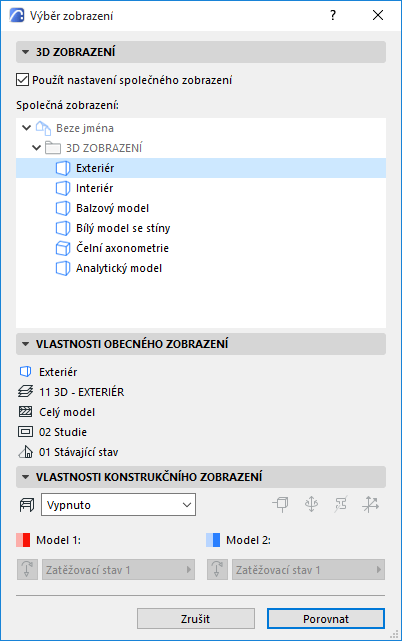
Task: Collapse VLASTNOSTI KONSTRUKČNÍHO ZOBRAZENÍ panel
Action: (200, 477)
